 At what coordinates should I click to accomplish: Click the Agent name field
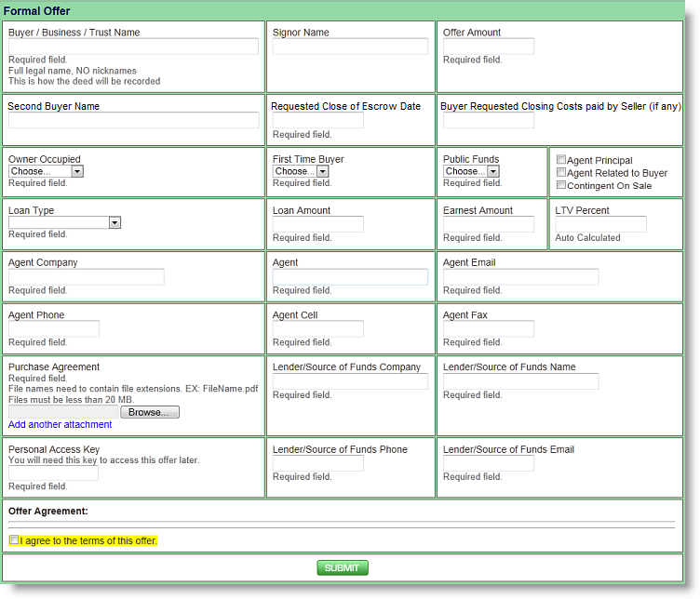click(350, 277)
